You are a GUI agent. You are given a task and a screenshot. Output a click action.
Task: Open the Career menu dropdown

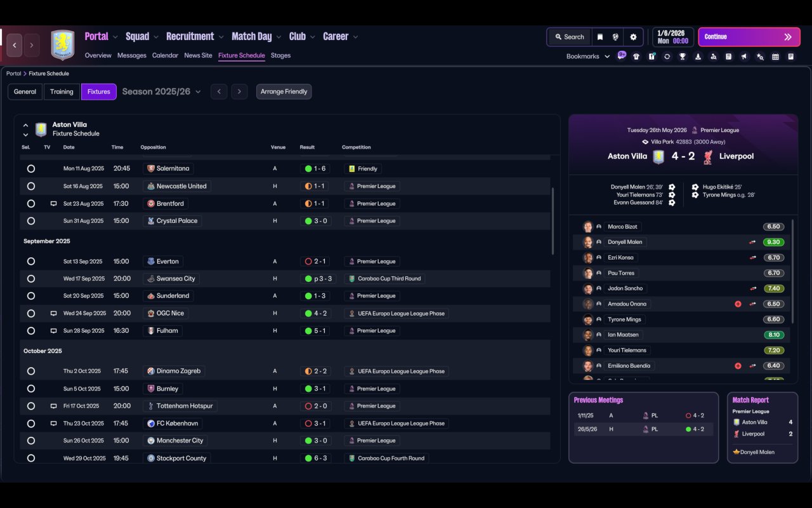click(x=341, y=37)
